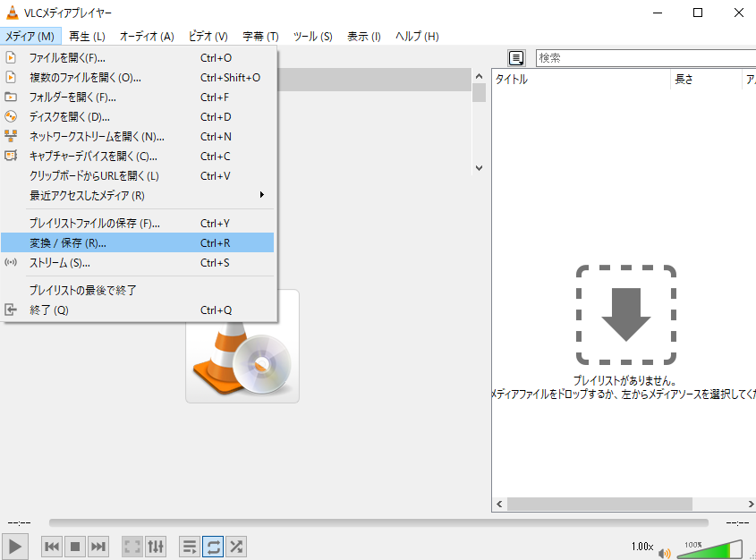Open the 字幕 (T) menu

click(x=260, y=36)
